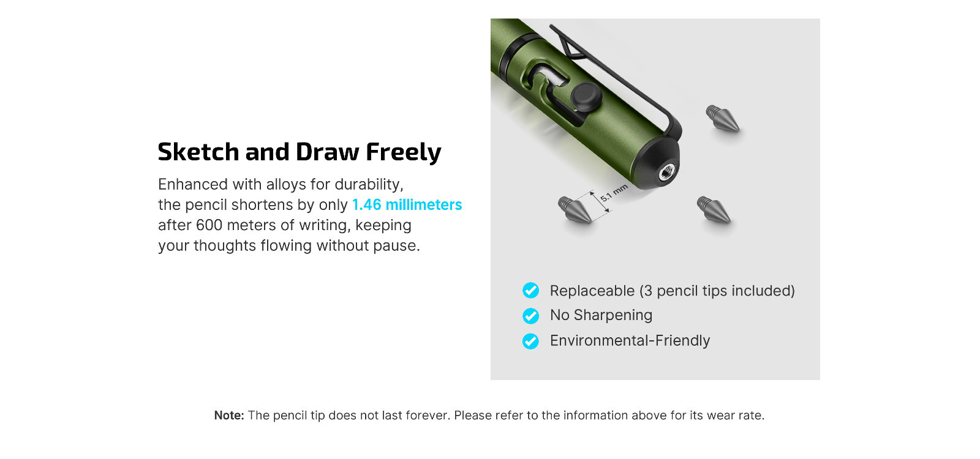Click the "No Sharpening" feature text
Screen dimensions: 980x459
coord(601,315)
